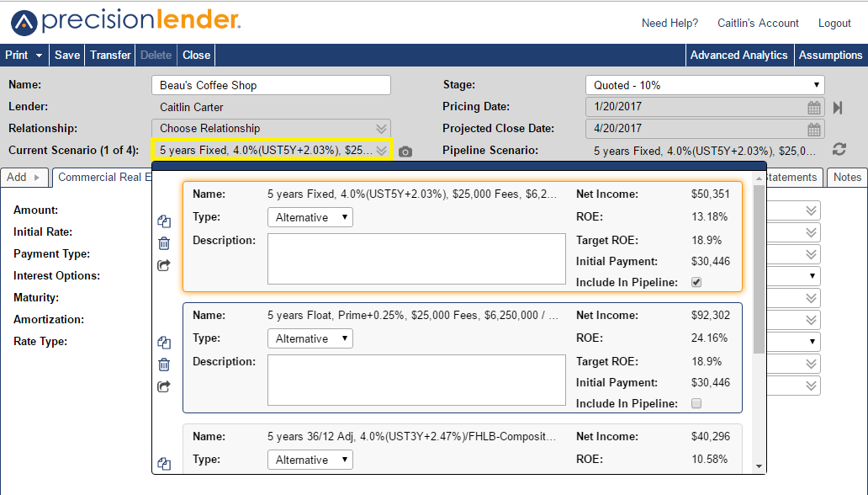Image resolution: width=868 pixels, height=495 pixels.
Task: Expand the Initial Rate row chevron
Action: pos(811,232)
